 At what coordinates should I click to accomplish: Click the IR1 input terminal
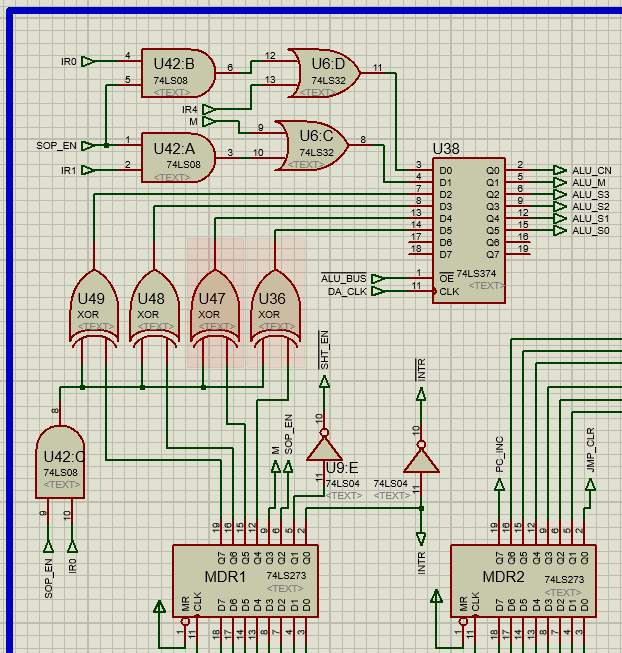pos(88,170)
